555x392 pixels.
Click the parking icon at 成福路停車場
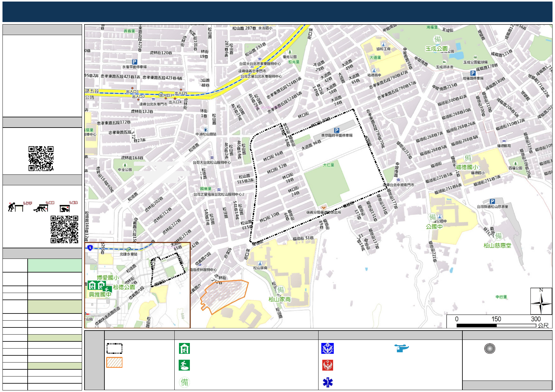pyautogui.click(x=473, y=73)
